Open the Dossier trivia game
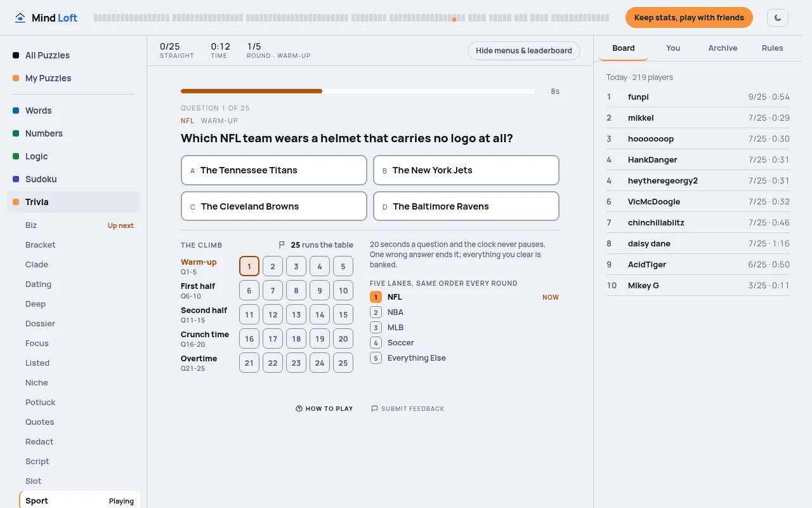 pyautogui.click(x=79, y=324)
